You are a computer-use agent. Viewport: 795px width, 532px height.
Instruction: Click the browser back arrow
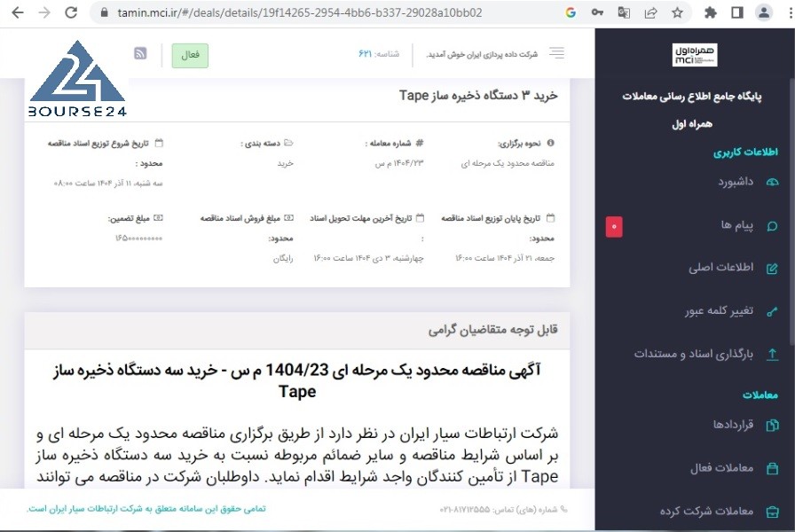[x=17, y=12]
